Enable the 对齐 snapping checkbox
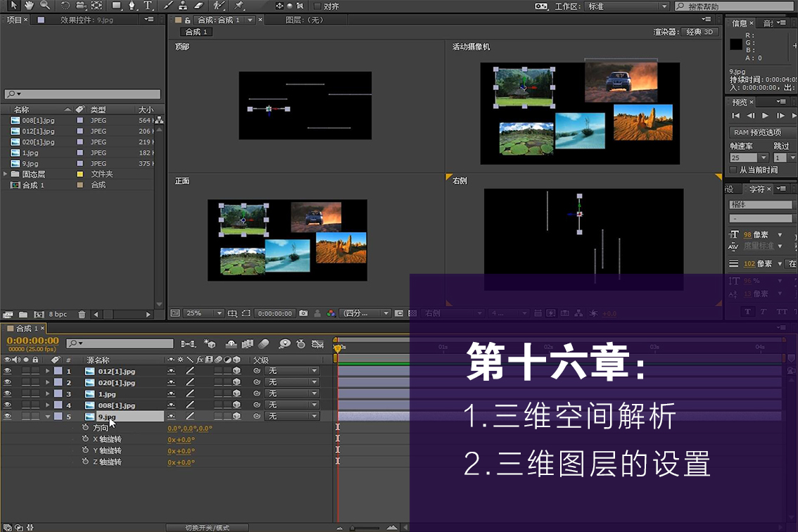Viewport: 798px width, 532px height. coord(317,6)
